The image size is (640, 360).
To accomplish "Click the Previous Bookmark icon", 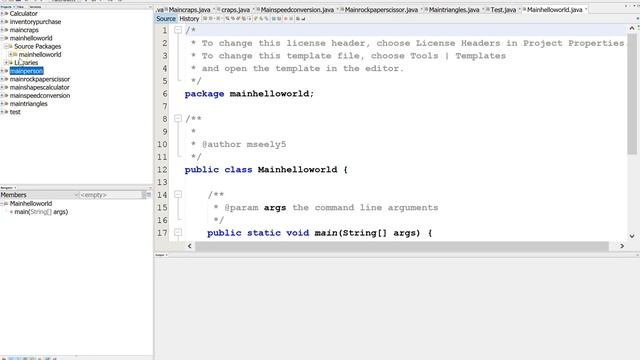I will pyautogui.click(x=256, y=18).
